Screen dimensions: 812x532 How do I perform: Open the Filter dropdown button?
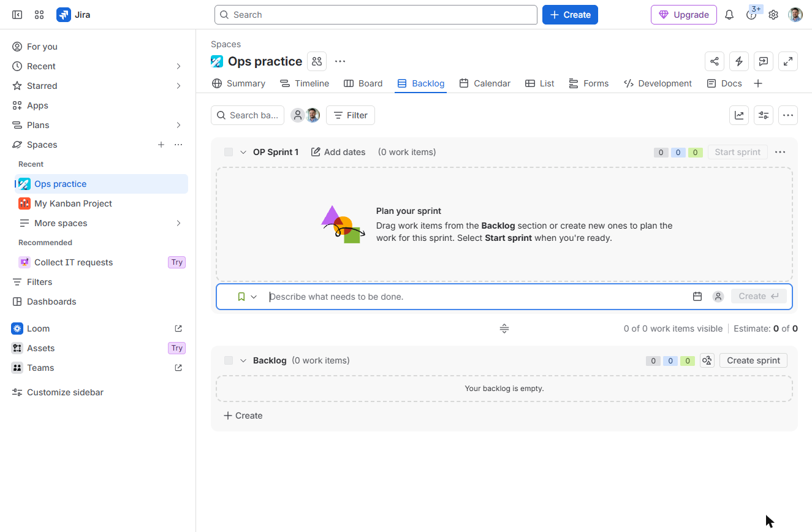click(x=351, y=115)
